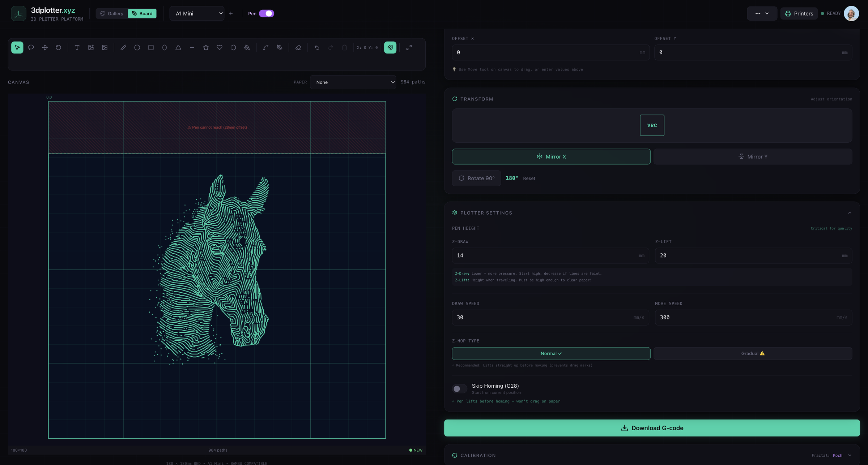Click the Download G-code button
Screen dimensions: 868x465
tap(652, 428)
